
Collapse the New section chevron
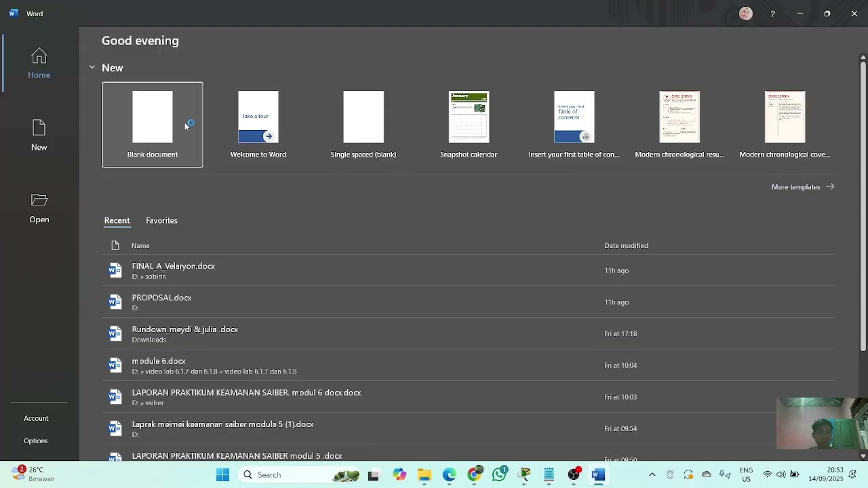[92, 67]
